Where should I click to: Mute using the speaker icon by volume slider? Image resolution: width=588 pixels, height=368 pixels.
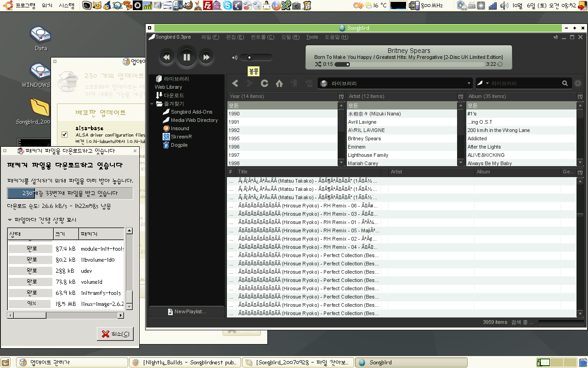tap(235, 57)
